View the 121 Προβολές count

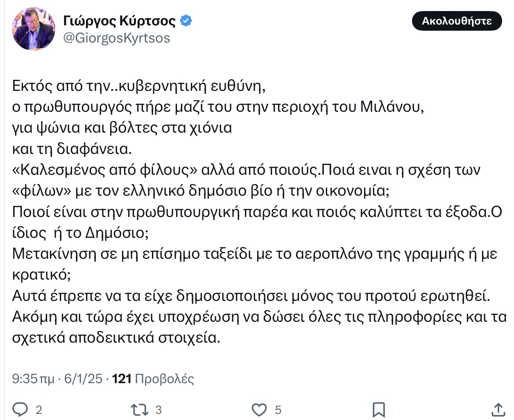point(153,379)
